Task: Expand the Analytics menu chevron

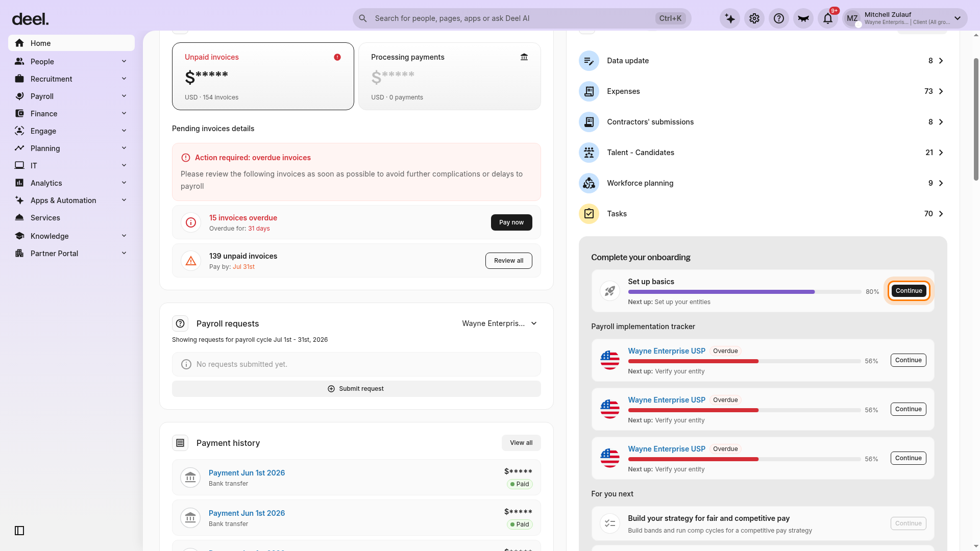Action: pos(124,183)
